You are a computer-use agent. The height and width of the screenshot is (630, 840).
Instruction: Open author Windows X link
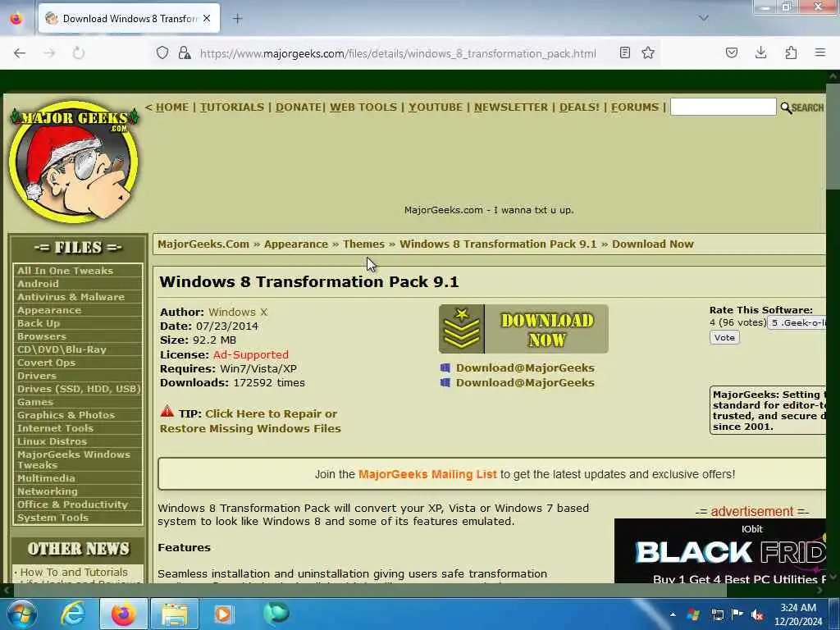[x=237, y=312]
